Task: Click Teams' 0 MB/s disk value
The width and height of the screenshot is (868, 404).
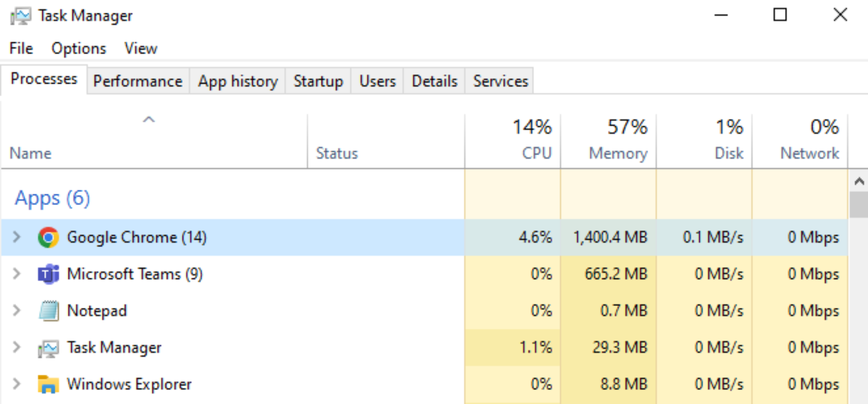Action: click(719, 274)
